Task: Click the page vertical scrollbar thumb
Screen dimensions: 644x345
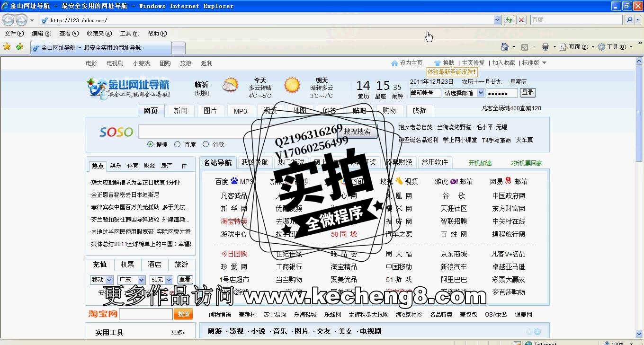Action: click(639, 114)
